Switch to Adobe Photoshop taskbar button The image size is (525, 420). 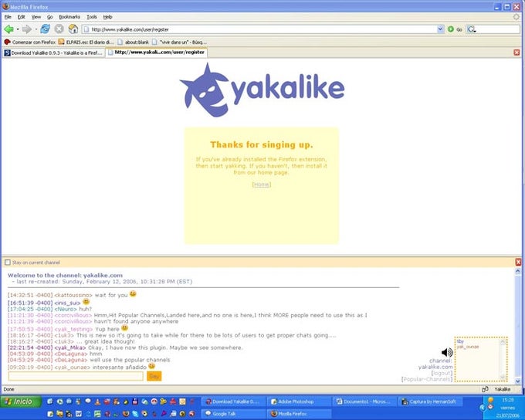[299, 401]
